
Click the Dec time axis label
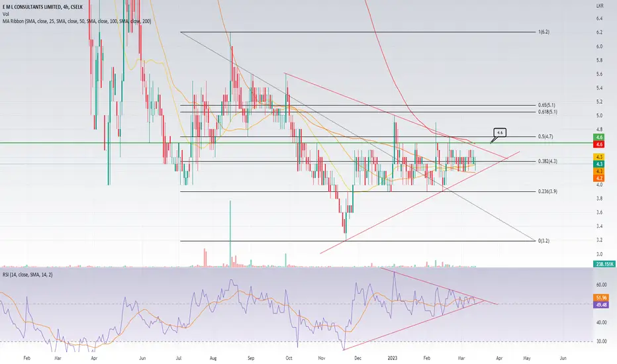click(357, 358)
